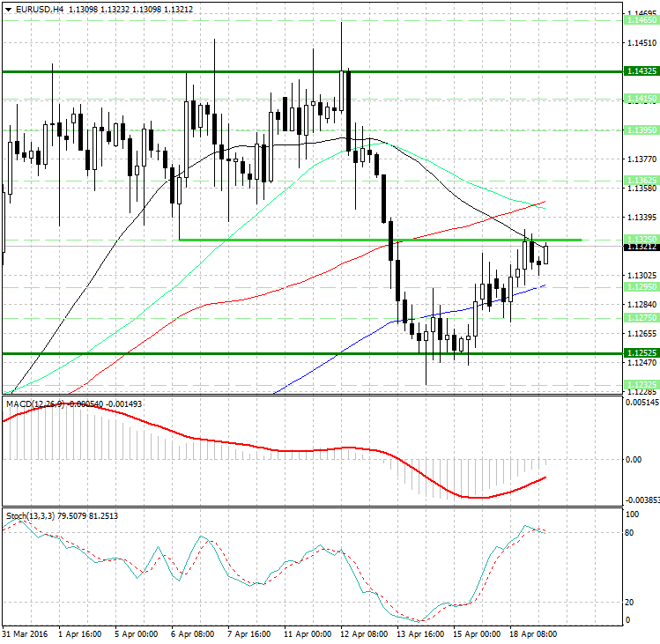Click the Stochastic 80 level label
This screenshot has width=660, height=644.
pos(630,533)
